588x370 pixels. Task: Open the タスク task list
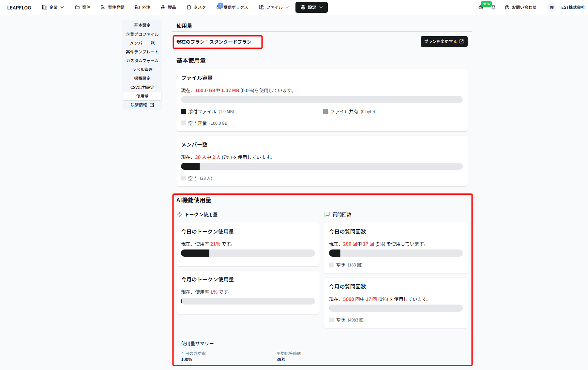point(196,7)
